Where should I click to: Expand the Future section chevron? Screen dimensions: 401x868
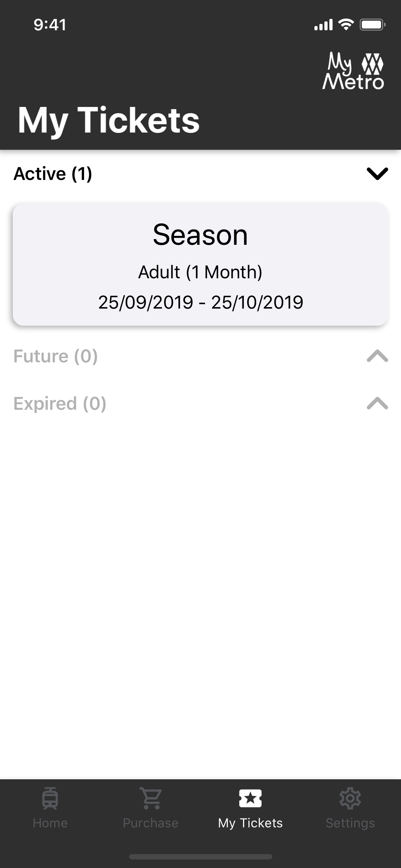click(377, 356)
